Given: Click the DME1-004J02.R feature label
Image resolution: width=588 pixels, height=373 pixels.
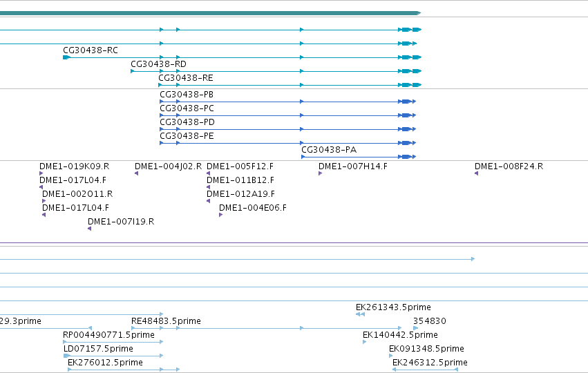Looking at the screenshot, I should [168, 166].
